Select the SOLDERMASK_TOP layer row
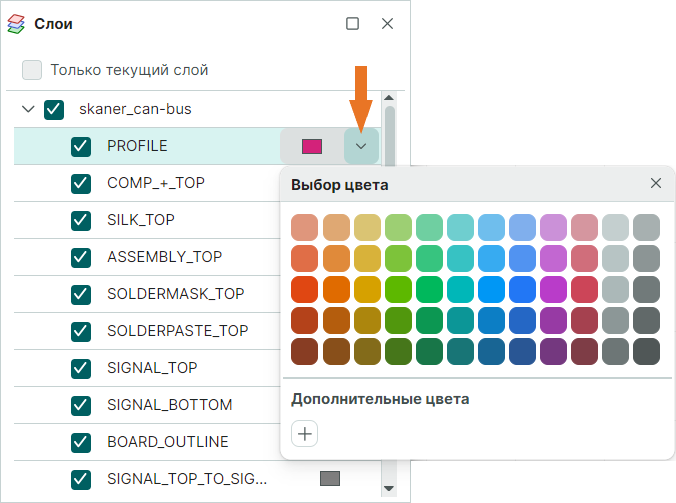676x503 pixels. 175,294
